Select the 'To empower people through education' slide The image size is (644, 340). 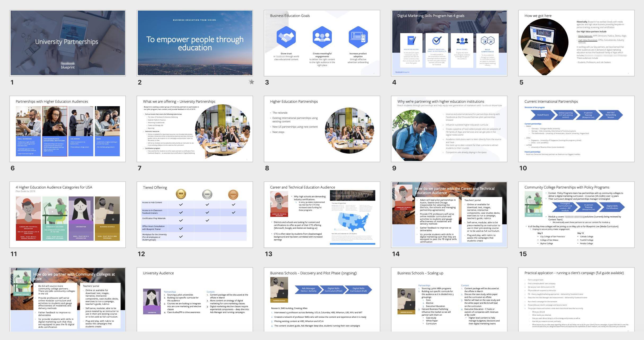pos(195,43)
